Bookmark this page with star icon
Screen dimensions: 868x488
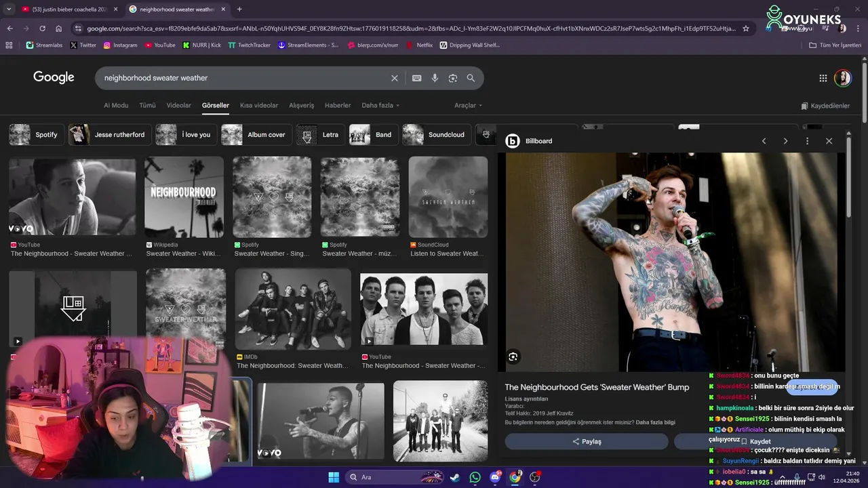click(746, 28)
